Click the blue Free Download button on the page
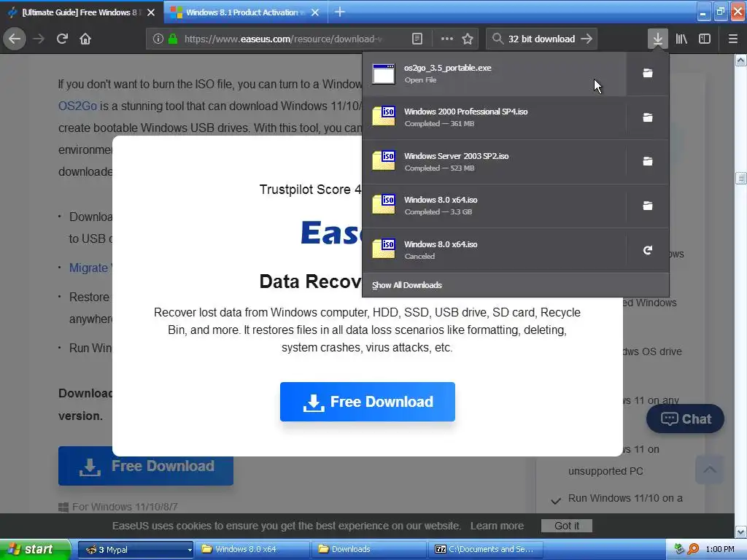 click(x=146, y=466)
